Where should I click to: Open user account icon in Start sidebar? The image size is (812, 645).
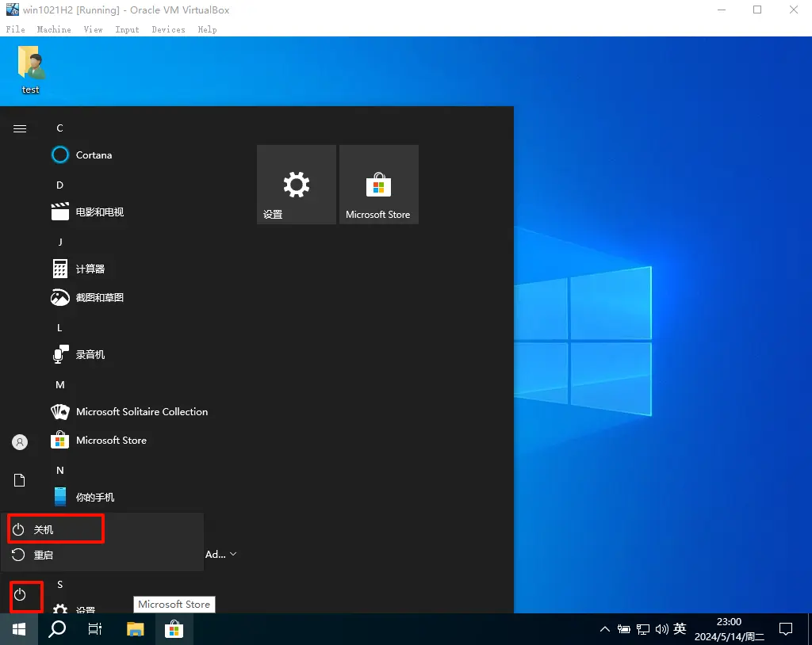(20, 442)
